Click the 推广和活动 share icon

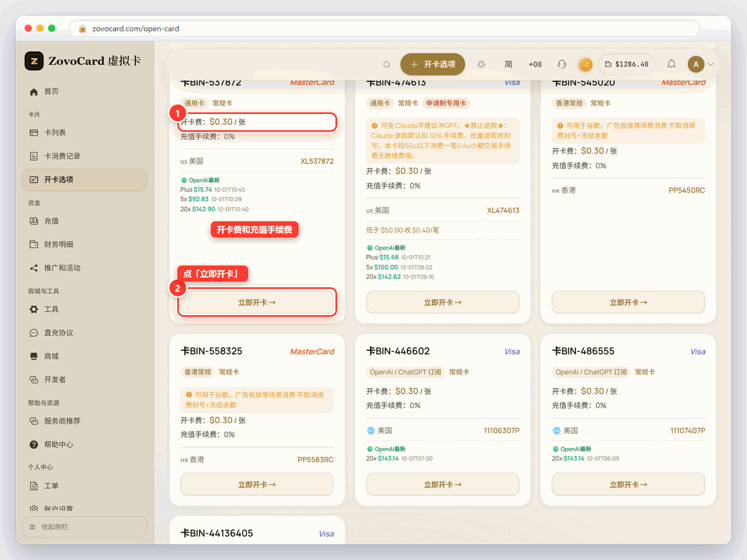pos(34,268)
